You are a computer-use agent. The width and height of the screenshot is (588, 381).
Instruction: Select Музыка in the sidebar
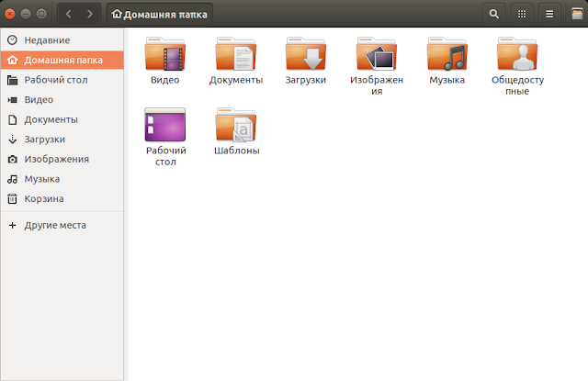pyautogui.click(x=62, y=179)
